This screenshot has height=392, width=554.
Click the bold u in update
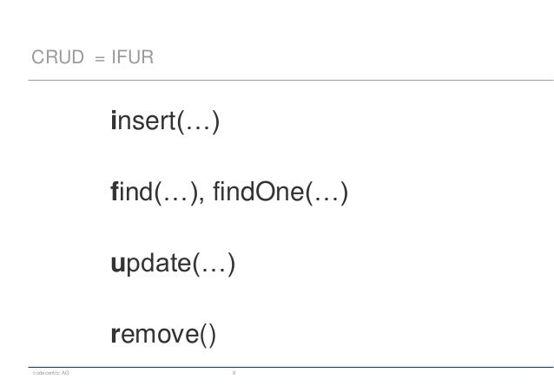point(117,264)
